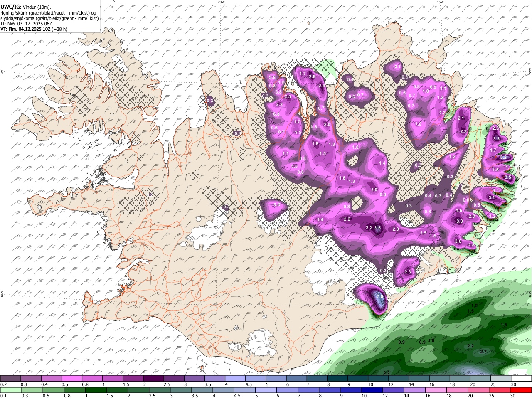
Task: Click the '3.0' snowfall value on the map
Action: pos(460,222)
